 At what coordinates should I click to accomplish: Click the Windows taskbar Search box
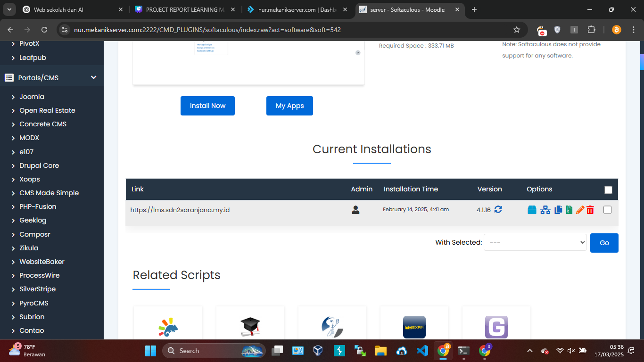point(214,351)
